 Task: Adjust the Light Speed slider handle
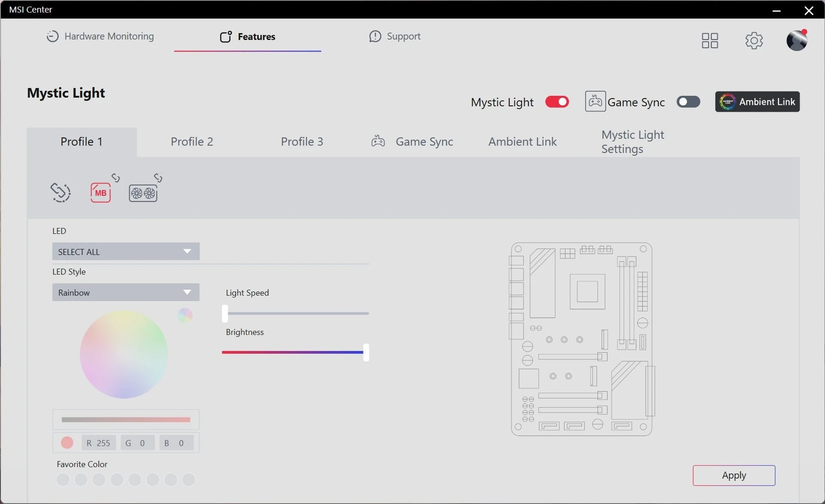coord(225,314)
